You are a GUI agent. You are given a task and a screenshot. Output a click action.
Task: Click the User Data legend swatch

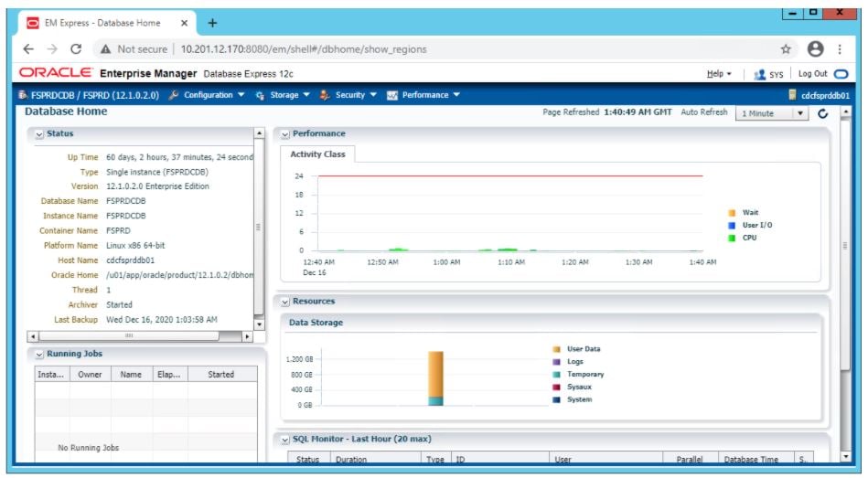pyautogui.click(x=556, y=350)
